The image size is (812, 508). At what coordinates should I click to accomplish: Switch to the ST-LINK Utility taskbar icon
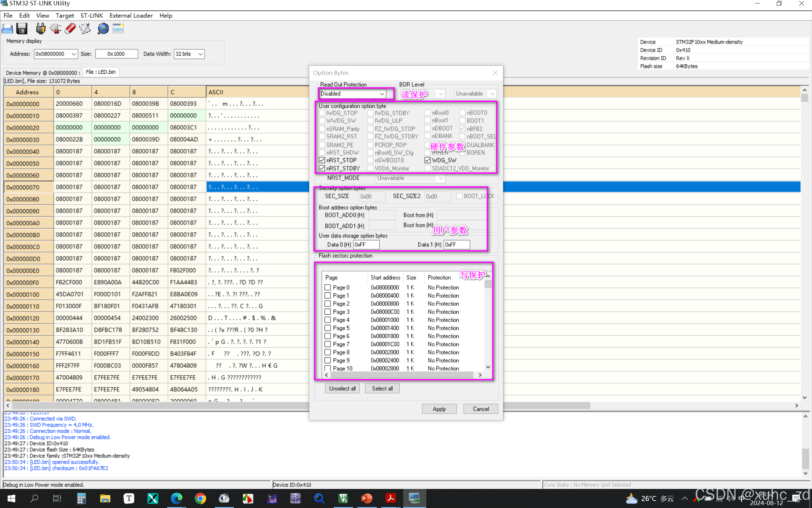(x=414, y=498)
